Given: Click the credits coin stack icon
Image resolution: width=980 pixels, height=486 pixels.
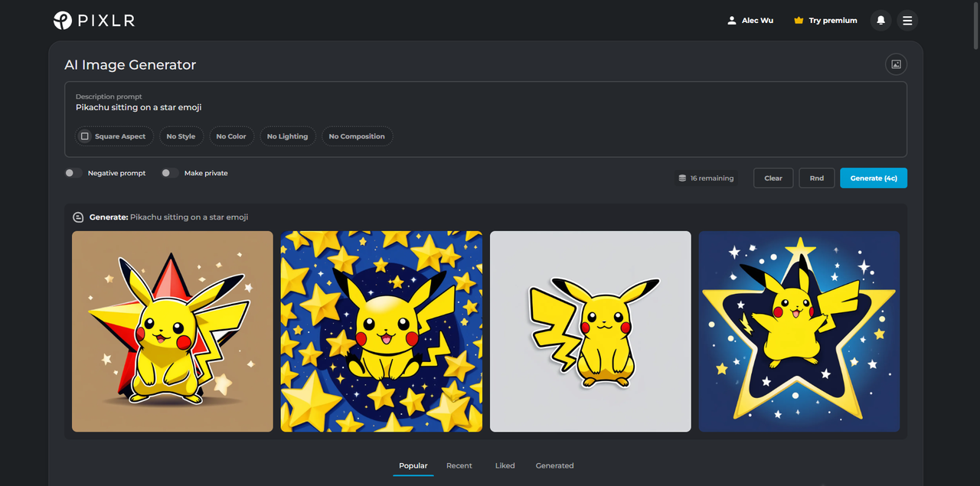Looking at the screenshot, I should pos(682,178).
